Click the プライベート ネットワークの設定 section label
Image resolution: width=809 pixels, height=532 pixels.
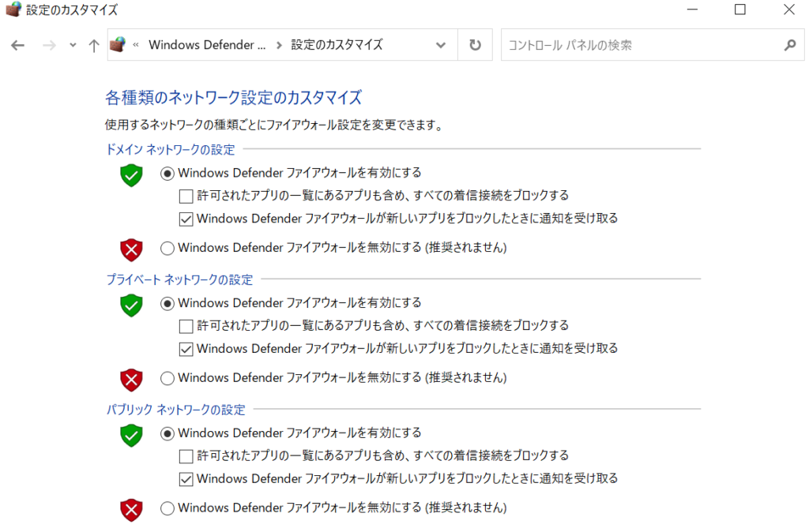[179, 279]
